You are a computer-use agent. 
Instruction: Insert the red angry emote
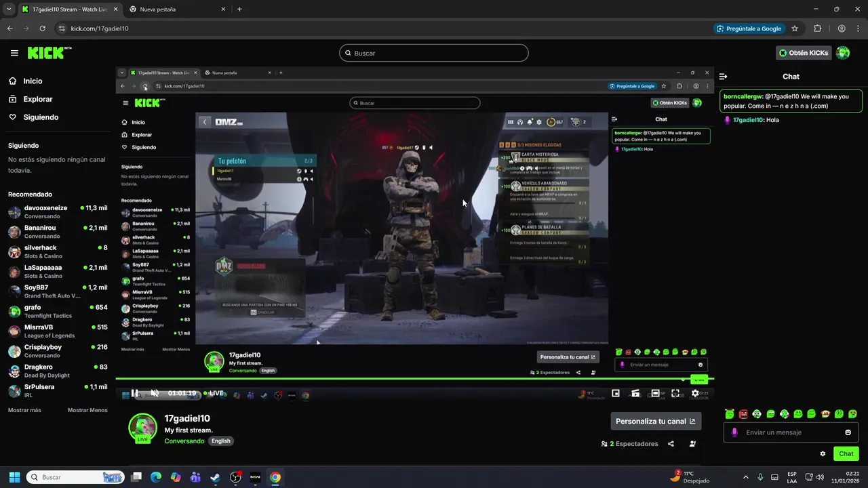pos(743,413)
